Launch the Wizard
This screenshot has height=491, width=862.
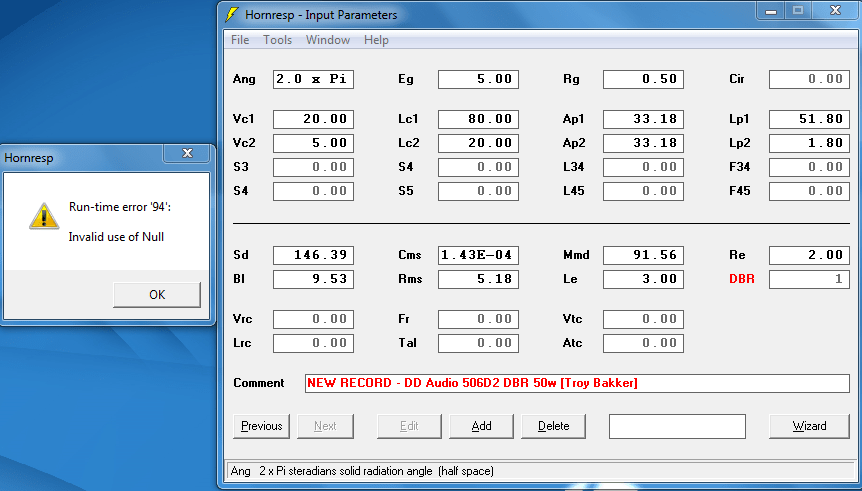pos(809,426)
